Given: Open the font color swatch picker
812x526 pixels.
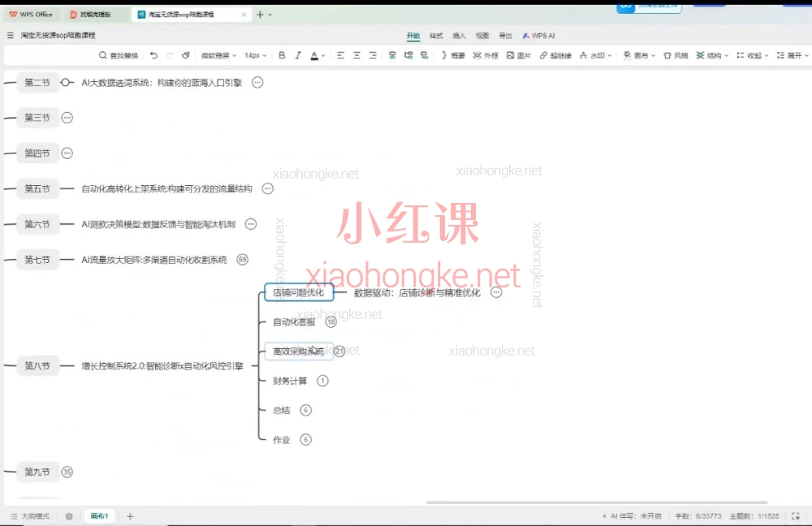Looking at the screenshot, I should (x=322, y=54).
